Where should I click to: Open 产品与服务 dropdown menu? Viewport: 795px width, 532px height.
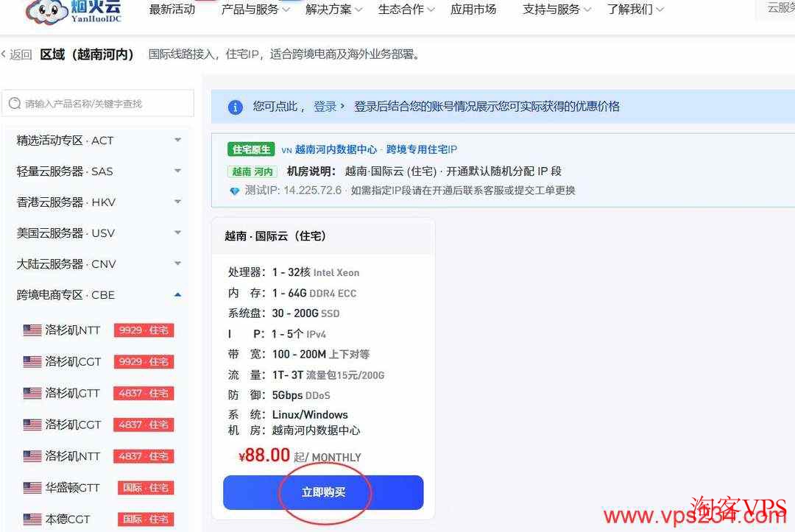pyautogui.click(x=255, y=9)
